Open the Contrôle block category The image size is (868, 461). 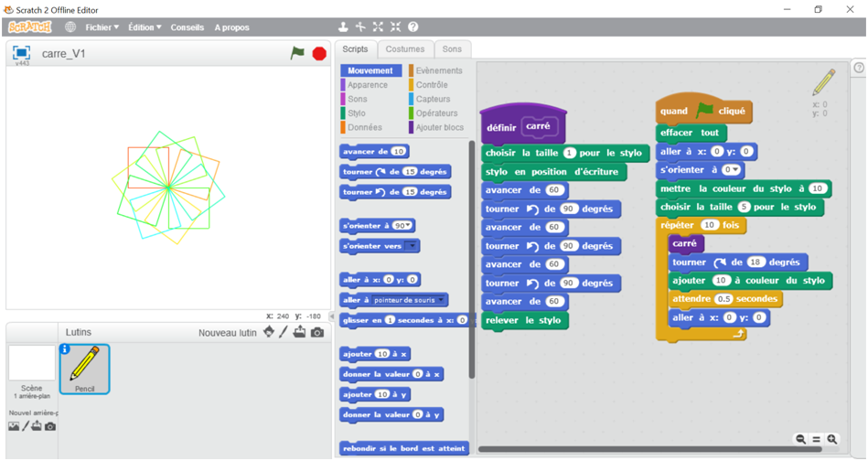tap(432, 85)
